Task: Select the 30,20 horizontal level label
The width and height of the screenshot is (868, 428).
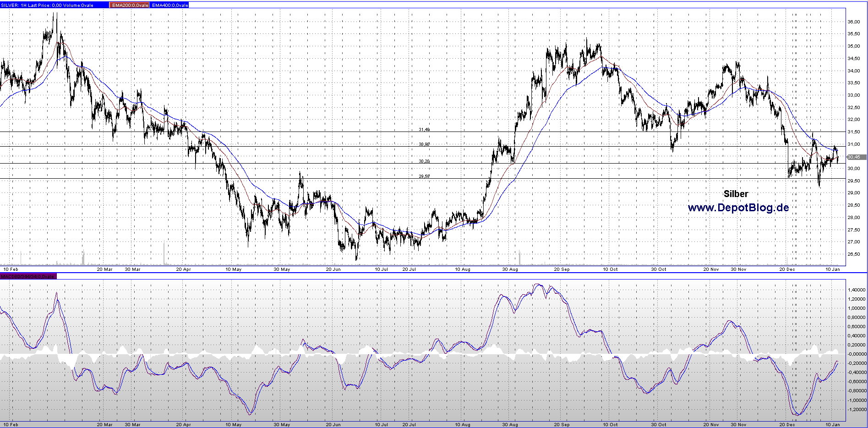Action: click(424, 161)
